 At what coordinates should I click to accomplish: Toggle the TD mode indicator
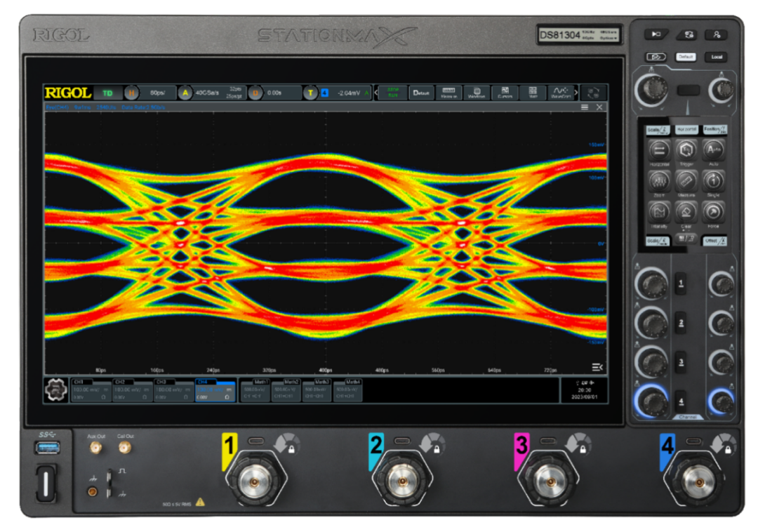click(107, 93)
